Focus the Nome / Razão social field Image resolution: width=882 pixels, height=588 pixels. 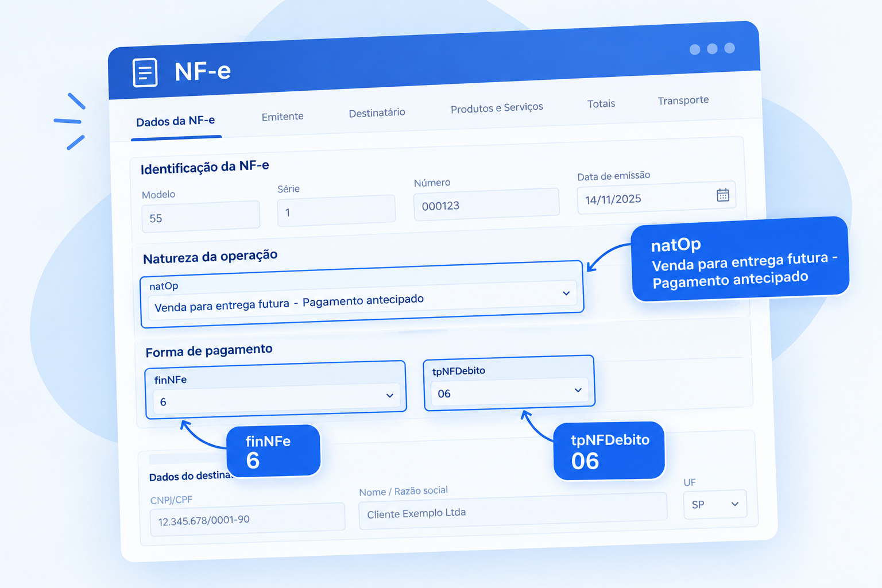click(x=513, y=511)
